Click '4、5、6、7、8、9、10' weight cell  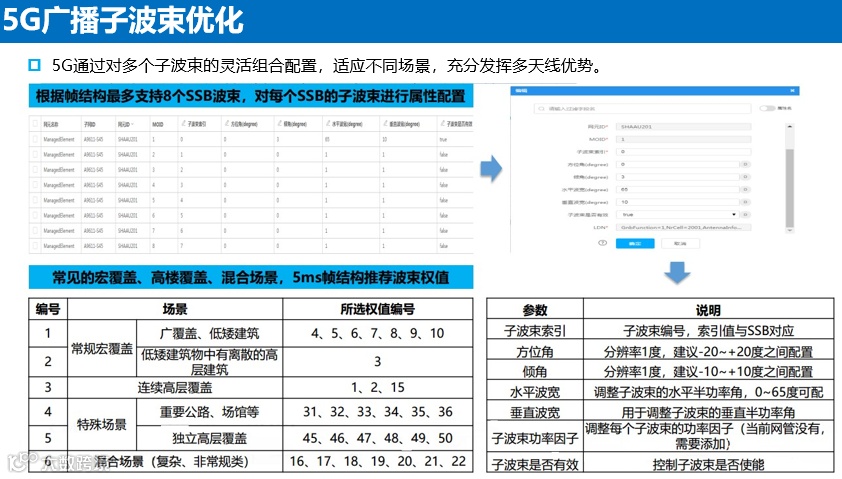[378, 333]
